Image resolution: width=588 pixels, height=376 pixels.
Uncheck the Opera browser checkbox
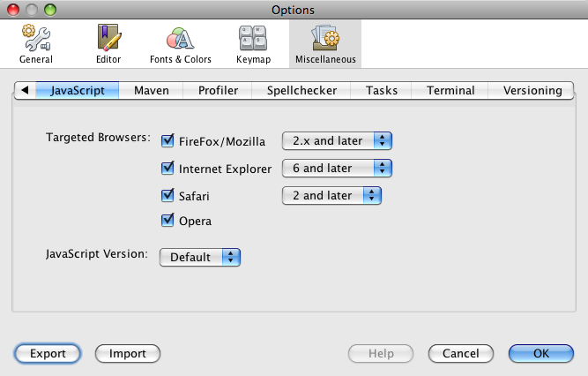coord(168,221)
